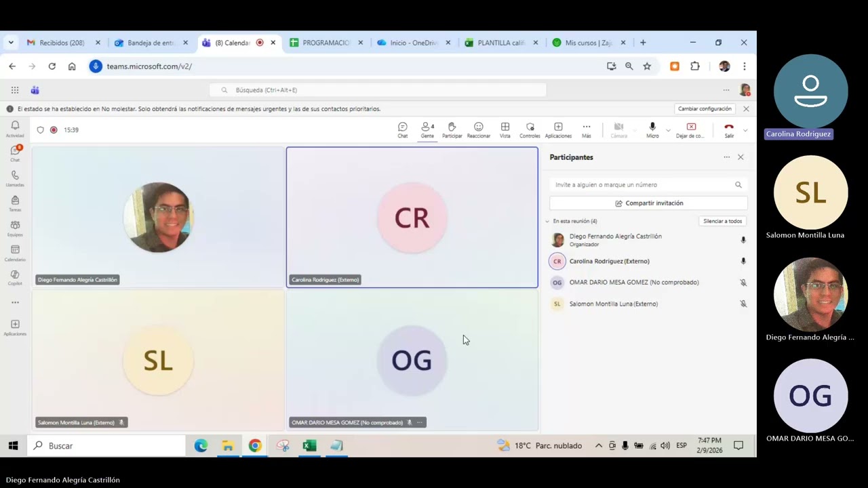Close the Participantes panel
This screenshot has width=868, height=488.
(x=741, y=157)
